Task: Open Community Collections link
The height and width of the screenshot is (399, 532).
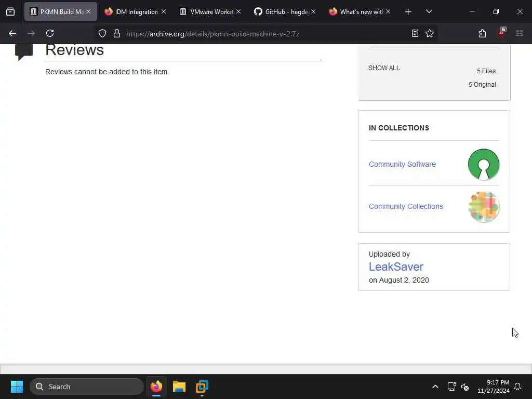Action: 406,206
